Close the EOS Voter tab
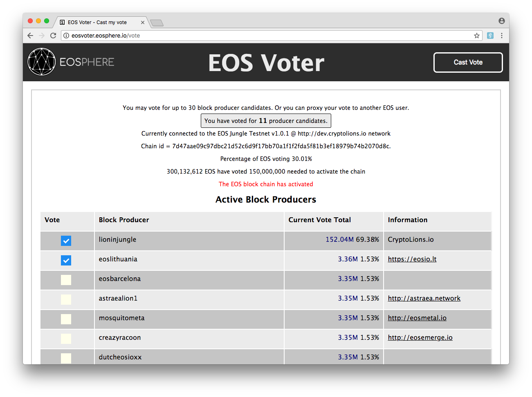The width and height of the screenshot is (532, 397). pyautogui.click(x=143, y=22)
